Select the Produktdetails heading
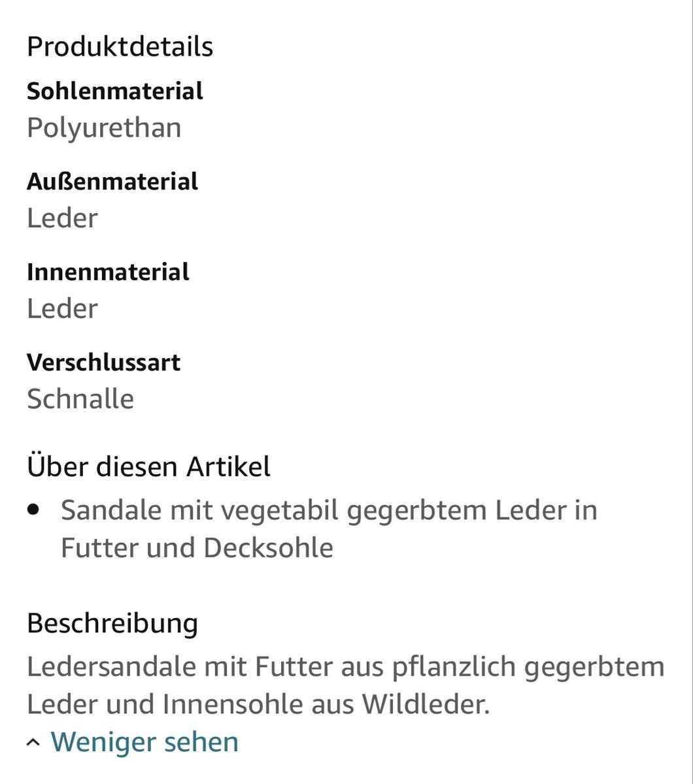The width and height of the screenshot is (693, 784). pyautogui.click(x=120, y=46)
